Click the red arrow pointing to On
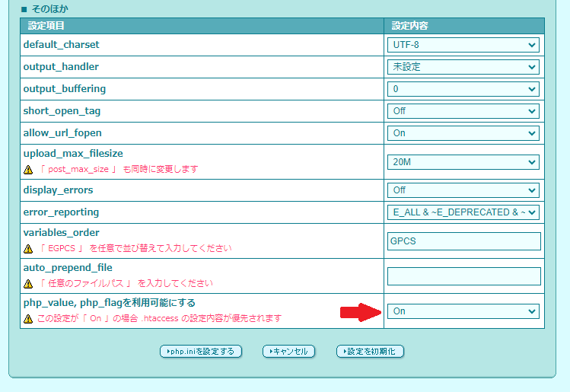570x392 pixels. [x=359, y=311]
